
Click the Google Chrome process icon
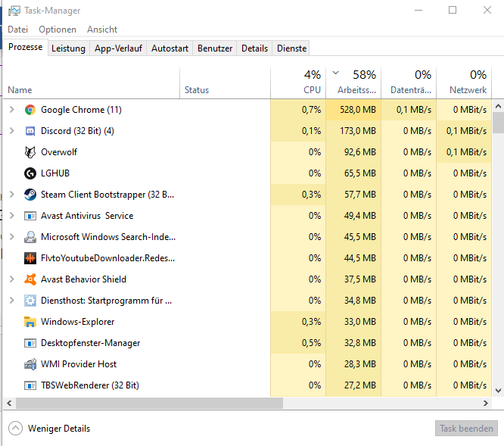tap(30, 110)
